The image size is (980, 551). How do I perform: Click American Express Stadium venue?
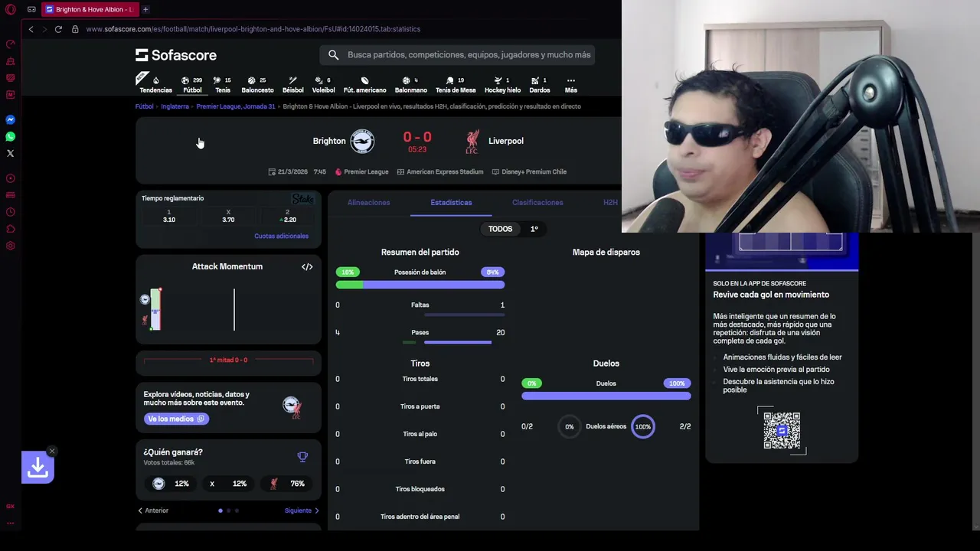click(440, 171)
